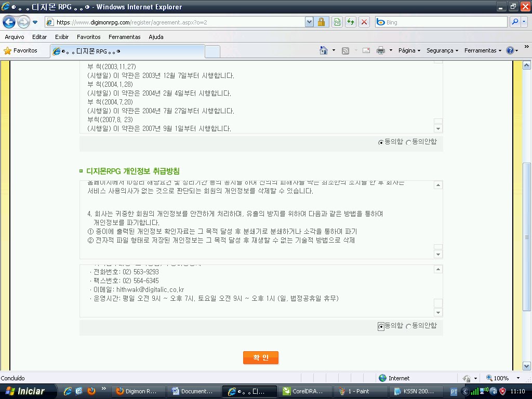Click the RSS feeds icon

tap(345, 50)
